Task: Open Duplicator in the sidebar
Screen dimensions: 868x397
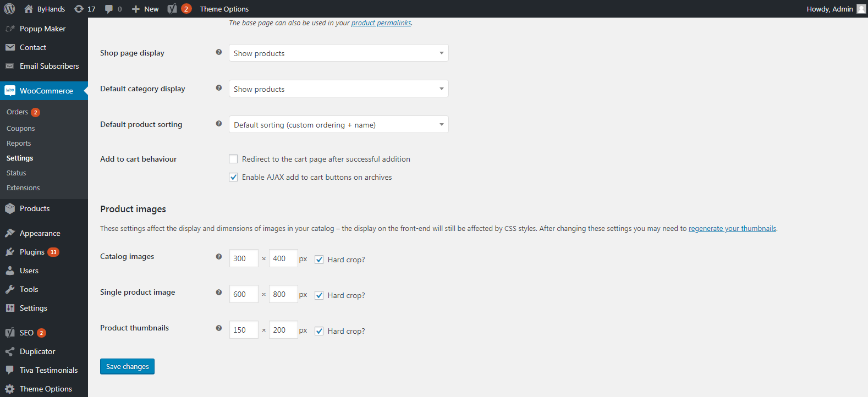Action: click(37, 351)
